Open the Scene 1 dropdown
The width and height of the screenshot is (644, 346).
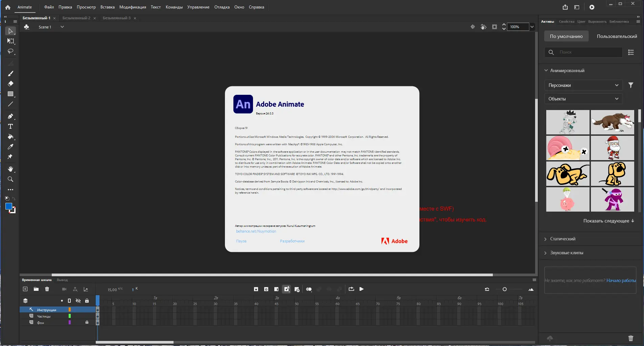click(62, 27)
